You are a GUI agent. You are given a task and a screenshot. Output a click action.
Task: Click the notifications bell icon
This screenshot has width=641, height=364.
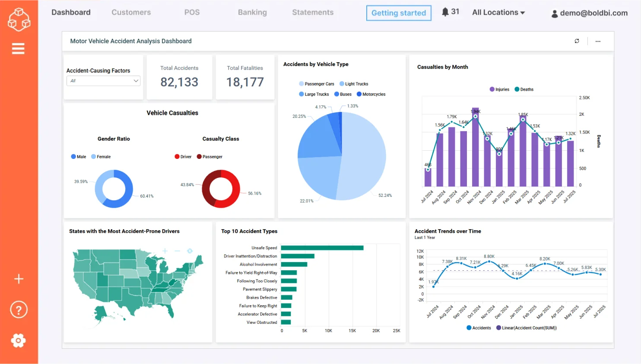pos(445,12)
